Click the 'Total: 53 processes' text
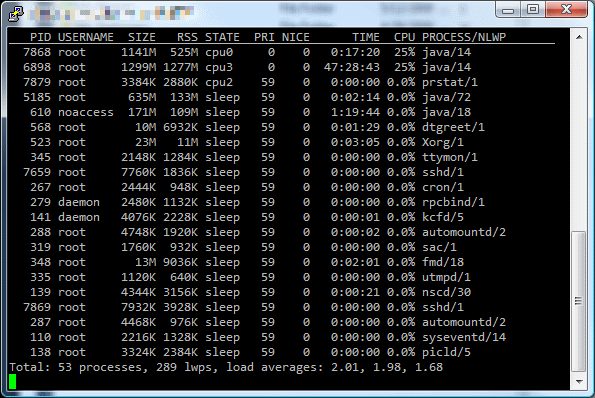This screenshot has height=398, width=595. (x=79, y=367)
